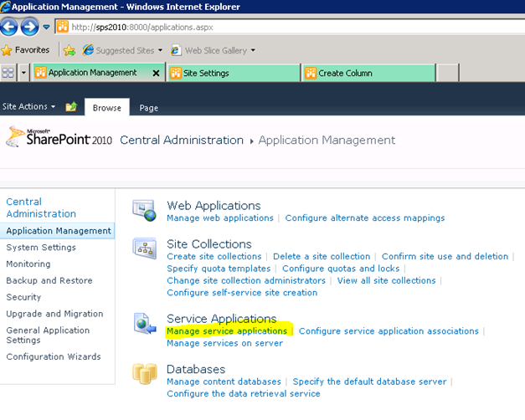The height and width of the screenshot is (420, 525).
Task: Open Configure the data retrieval service
Action: [x=244, y=393]
